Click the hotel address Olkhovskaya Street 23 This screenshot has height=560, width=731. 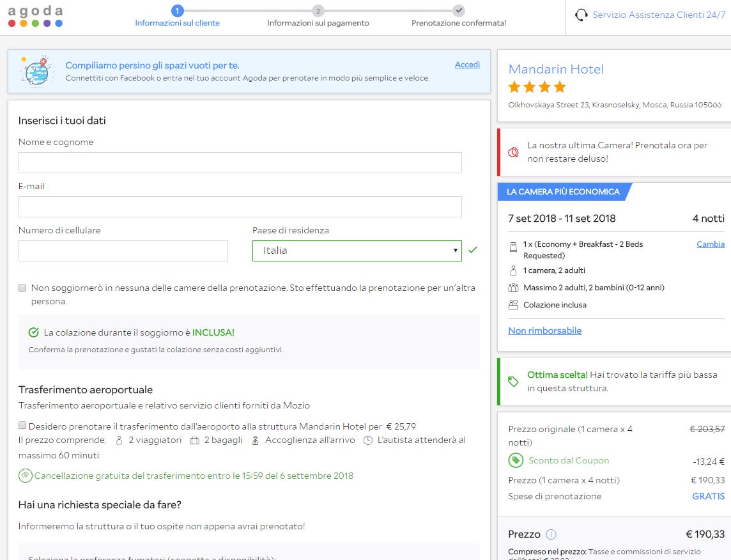tap(615, 105)
